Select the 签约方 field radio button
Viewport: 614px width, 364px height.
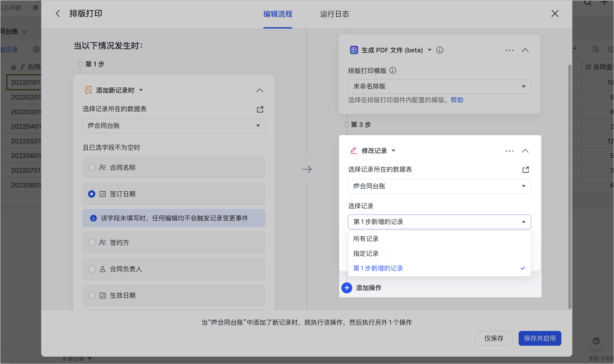coord(92,242)
